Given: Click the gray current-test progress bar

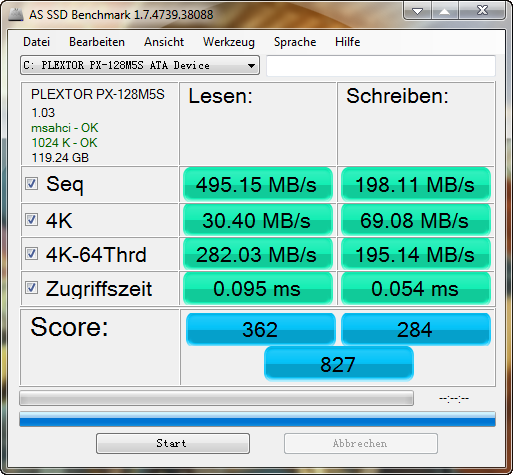Looking at the screenshot, I should 216,398.
